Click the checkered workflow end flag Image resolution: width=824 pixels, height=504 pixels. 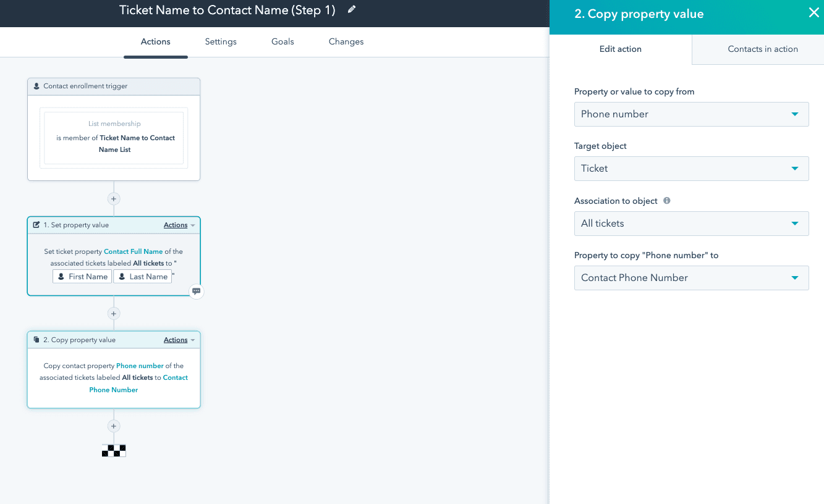(x=114, y=450)
